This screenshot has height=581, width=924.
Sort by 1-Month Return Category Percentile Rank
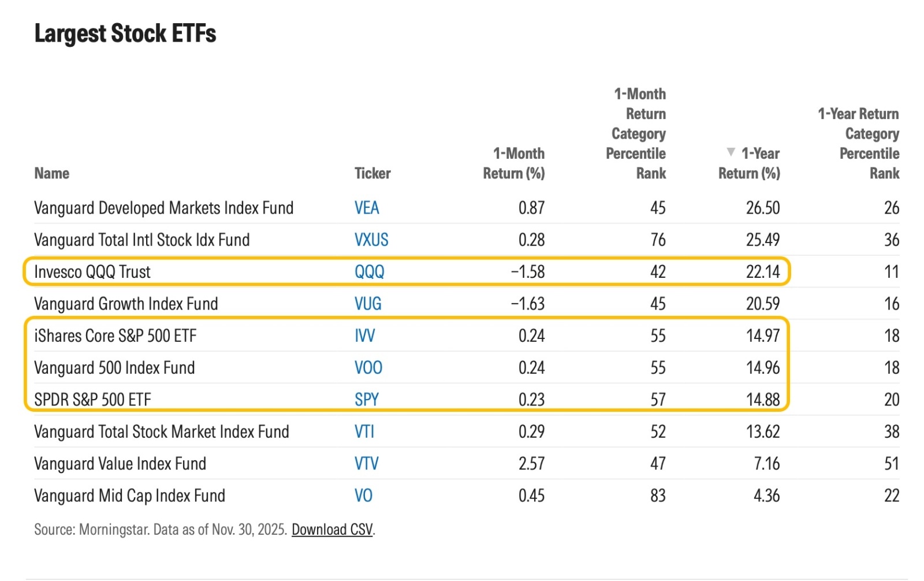pos(636,134)
